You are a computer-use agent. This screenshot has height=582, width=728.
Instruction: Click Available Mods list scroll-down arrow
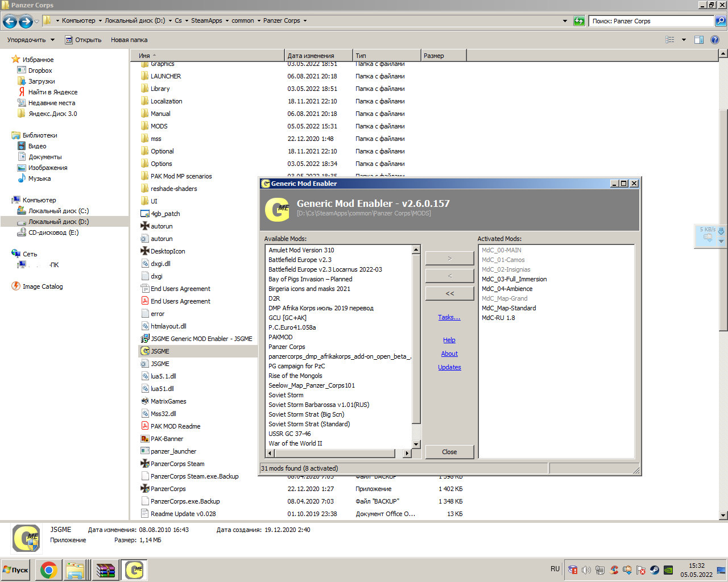tap(416, 444)
